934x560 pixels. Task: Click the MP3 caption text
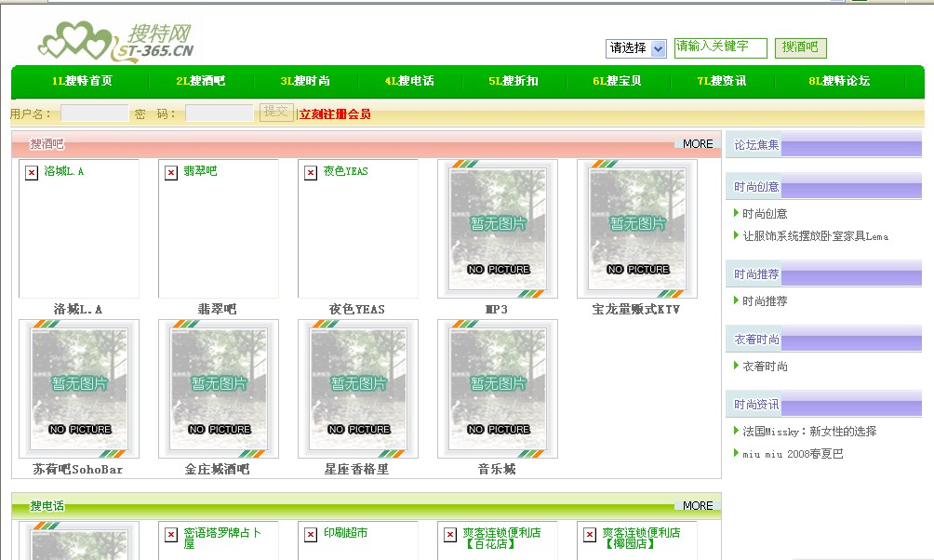[x=497, y=309]
